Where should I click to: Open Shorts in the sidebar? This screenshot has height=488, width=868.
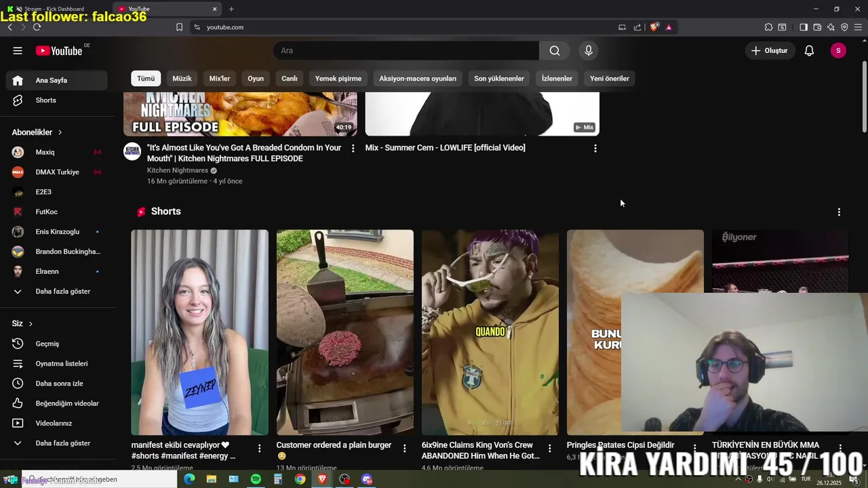click(57, 100)
